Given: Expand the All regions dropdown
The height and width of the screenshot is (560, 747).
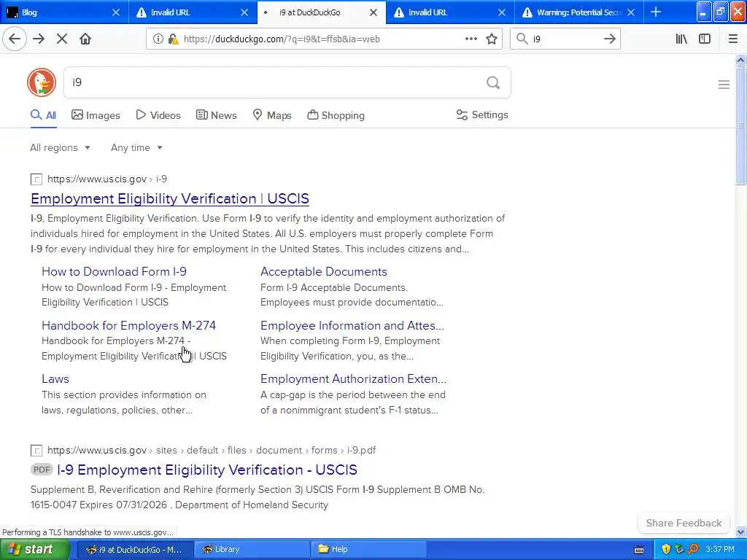Looking at the screenshot, I should [x=60, y=147].
